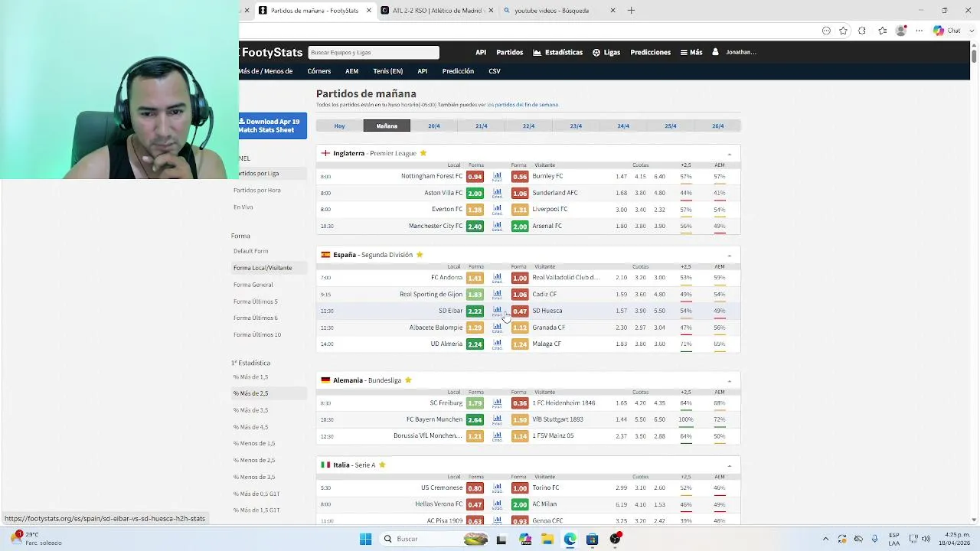The image size is (980, 551).
Task: Click browser favorites star in address bar
Action: (843, 31)
